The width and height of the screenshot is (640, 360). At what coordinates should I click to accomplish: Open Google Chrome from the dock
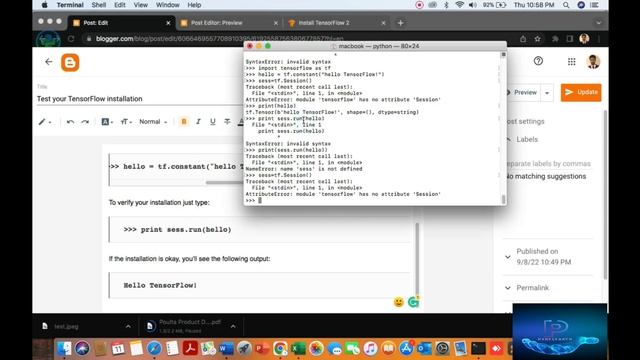click(280, 349)
